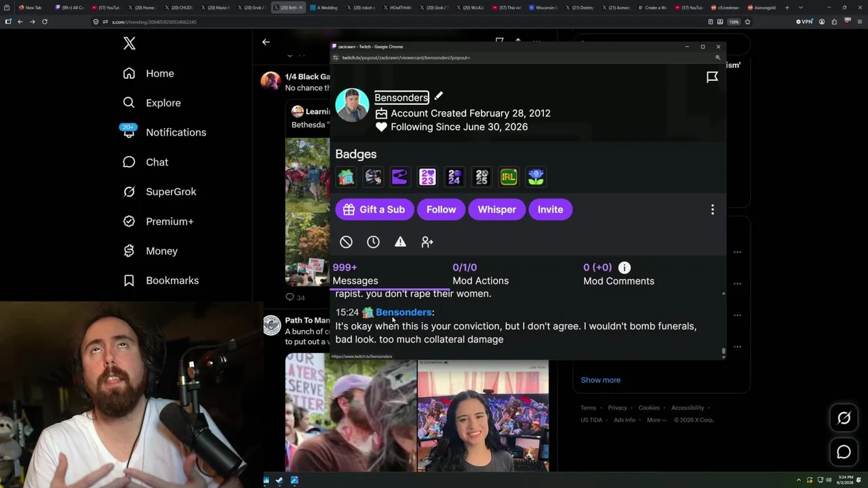Image resolution: width=868 pixels, height=488 pixels.
Task: Click the Gift a Sub button
Action: pos(374,209)
